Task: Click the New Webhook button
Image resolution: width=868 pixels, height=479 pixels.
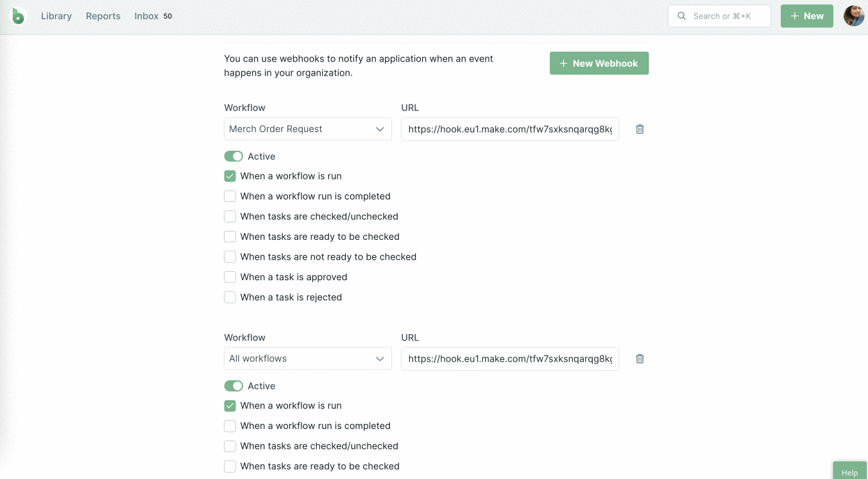Action: [x=599, y=63]
